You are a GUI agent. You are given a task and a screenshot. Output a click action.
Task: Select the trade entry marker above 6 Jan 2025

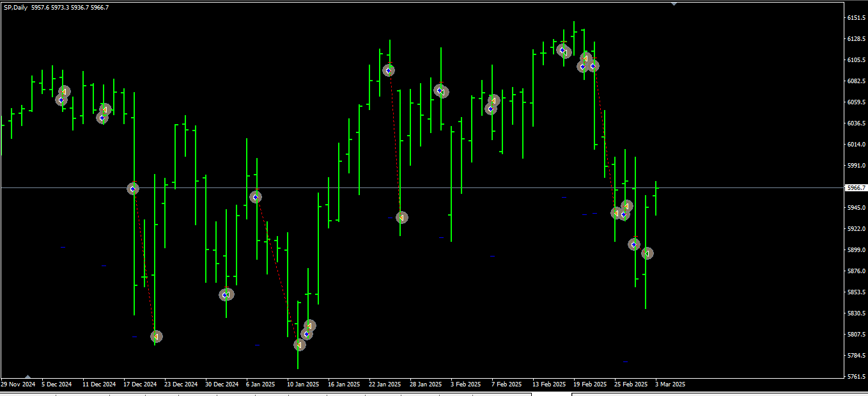point(255,197)
